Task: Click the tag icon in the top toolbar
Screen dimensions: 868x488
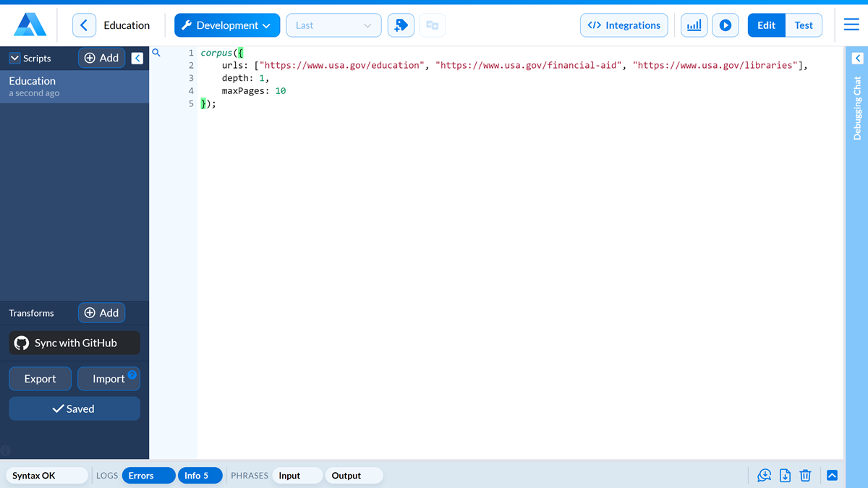Action: click(x=401, y=24)
